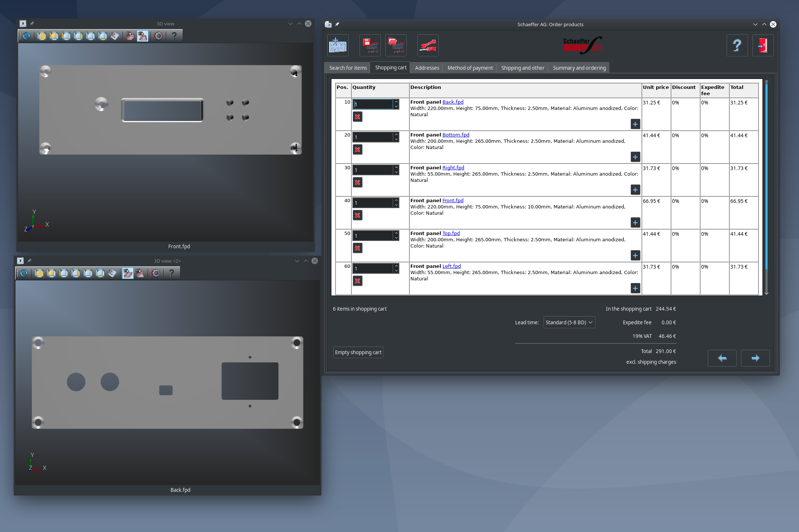The height and width of the screenshot is (532, 799).
Task: Select bottom face cube view in Front.fpd 3D view
Action: pyautogui.click(x=103, y=36)
